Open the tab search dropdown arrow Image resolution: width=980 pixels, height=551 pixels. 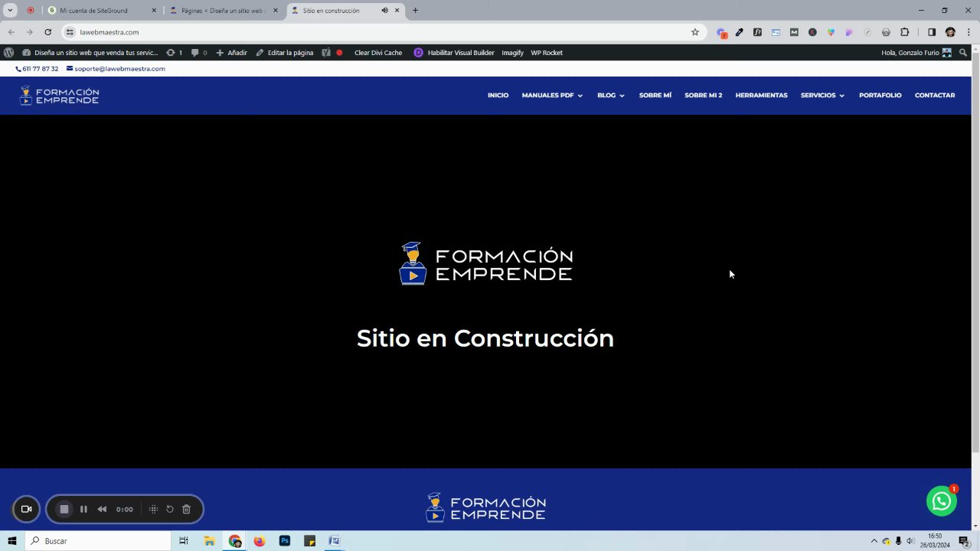coord(11,11)
